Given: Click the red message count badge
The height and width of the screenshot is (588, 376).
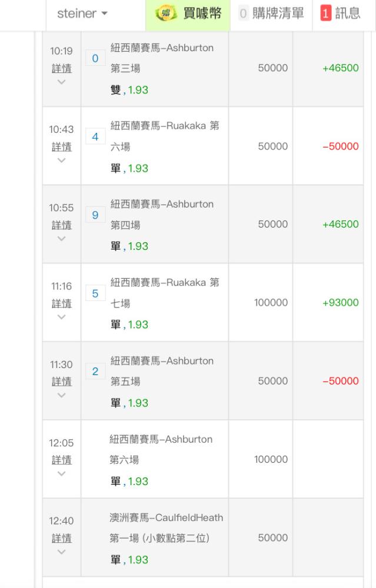Looking at the screenshot, I should coord(326,14).
